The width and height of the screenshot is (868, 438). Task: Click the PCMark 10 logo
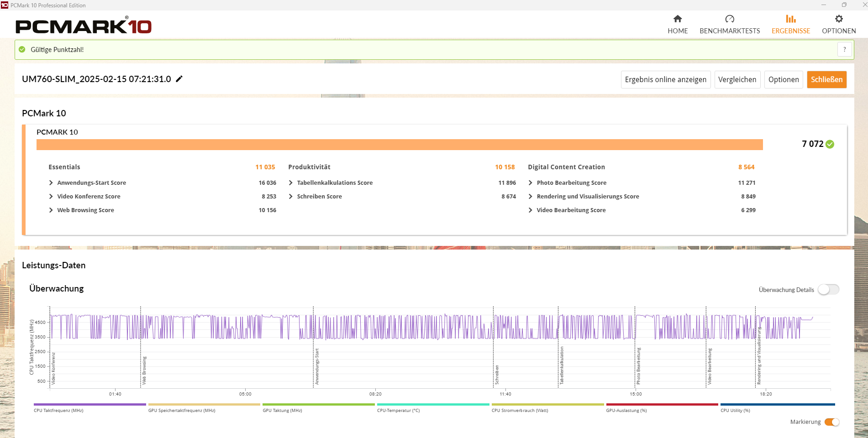pyautogui.click(x=84, y=26)
